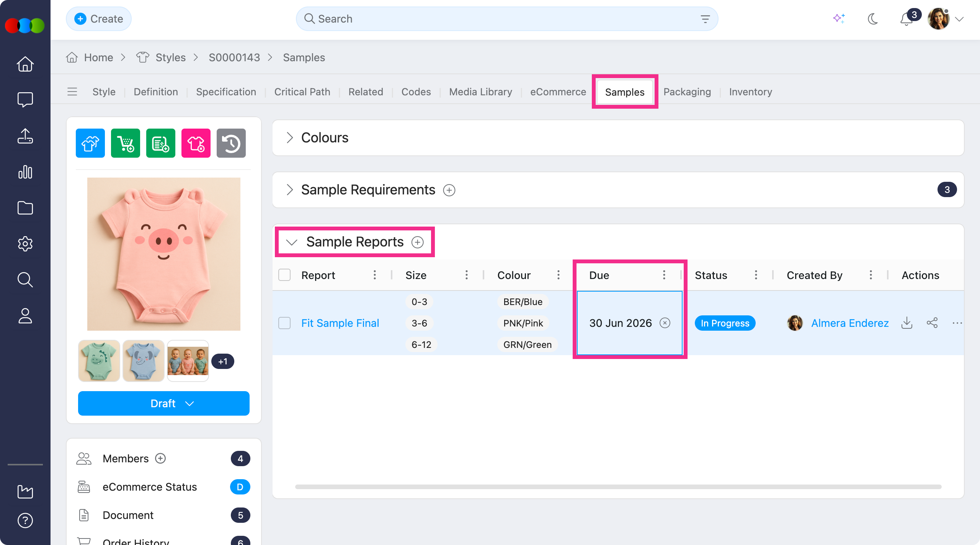Open the user account dropdown chevron
Screen dimensions: 980x545
(x=959, y=19)
